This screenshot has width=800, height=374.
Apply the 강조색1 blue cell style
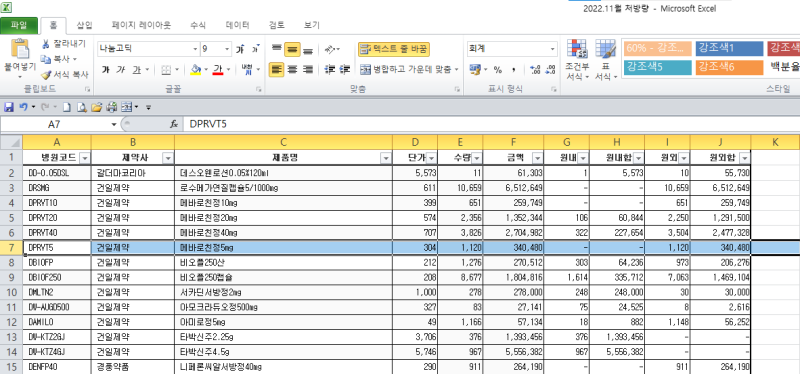[730, 48]
